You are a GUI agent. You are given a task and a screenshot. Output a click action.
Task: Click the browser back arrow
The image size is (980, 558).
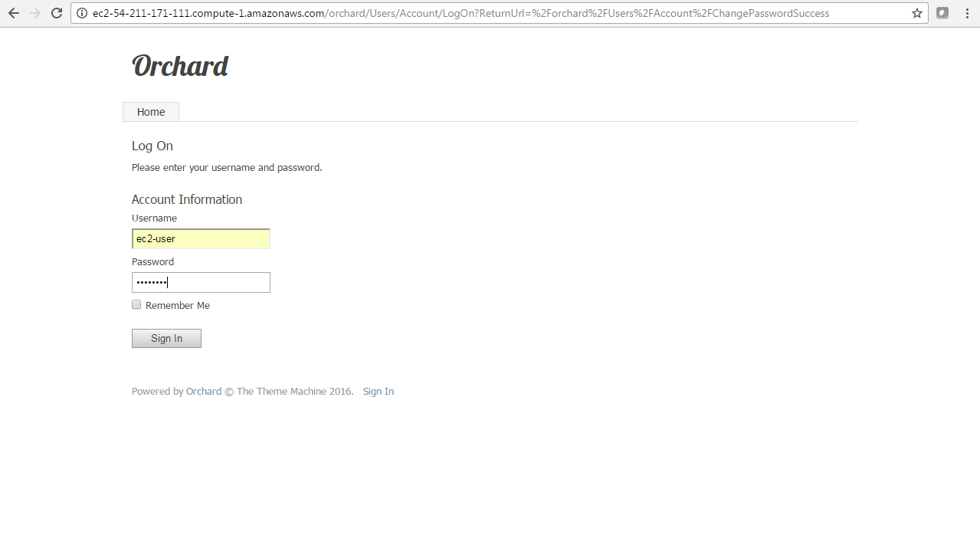[x=13, y=13]
